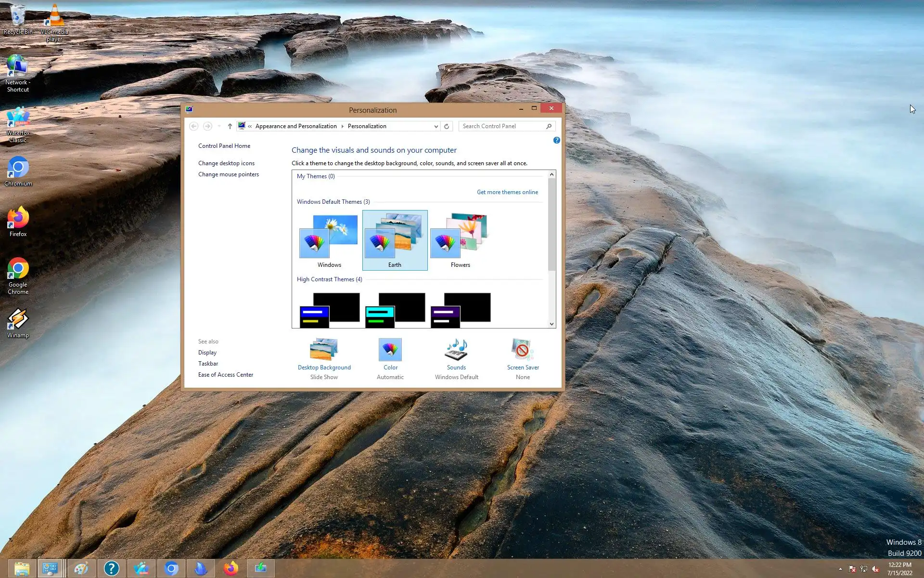Open the Desktop Background settings icon
The height and width of the screenshot is (578, 924).
pyautogui.click(x=324, y=350)
